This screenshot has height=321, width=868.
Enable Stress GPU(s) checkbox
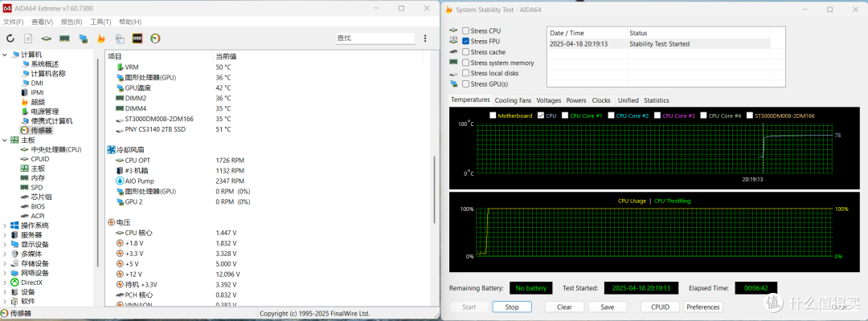click(465, 84)
